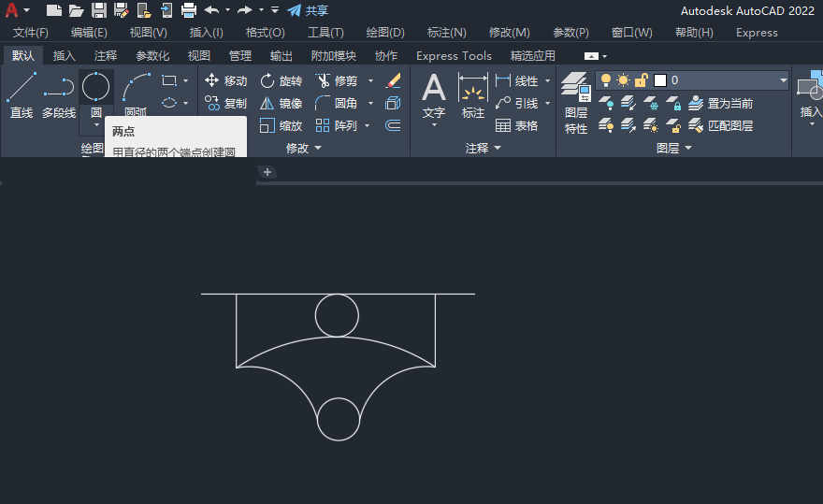Toggle the layer on/off lightbulb icon
This screenshot has width=823, height=504.
[x=606, y=80]
